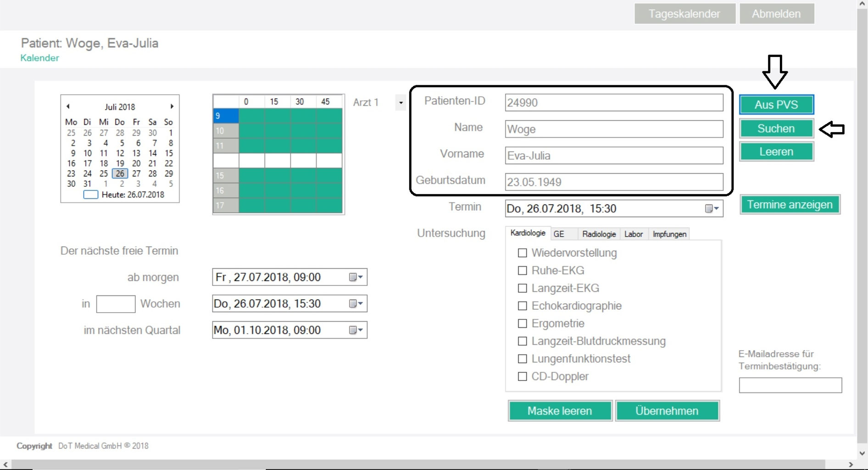Click the Tageskalender button
This screenshot has width=868, height=470.
pos(684,14)
